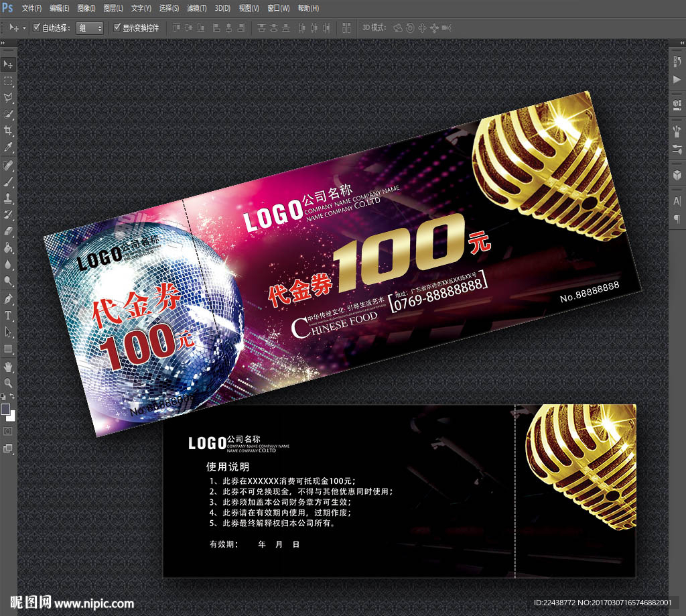Open the 文件(F) menu
Image resolution: width=686 pixels, height=616 pixels.
click(x=31, y=8)
